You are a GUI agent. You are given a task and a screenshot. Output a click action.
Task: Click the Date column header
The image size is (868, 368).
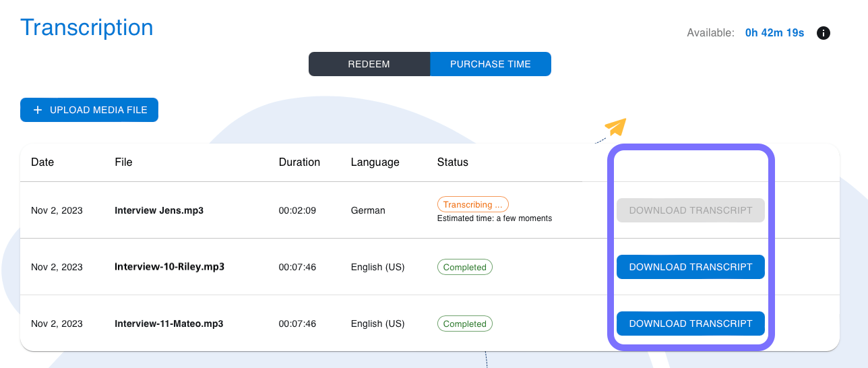42,162
